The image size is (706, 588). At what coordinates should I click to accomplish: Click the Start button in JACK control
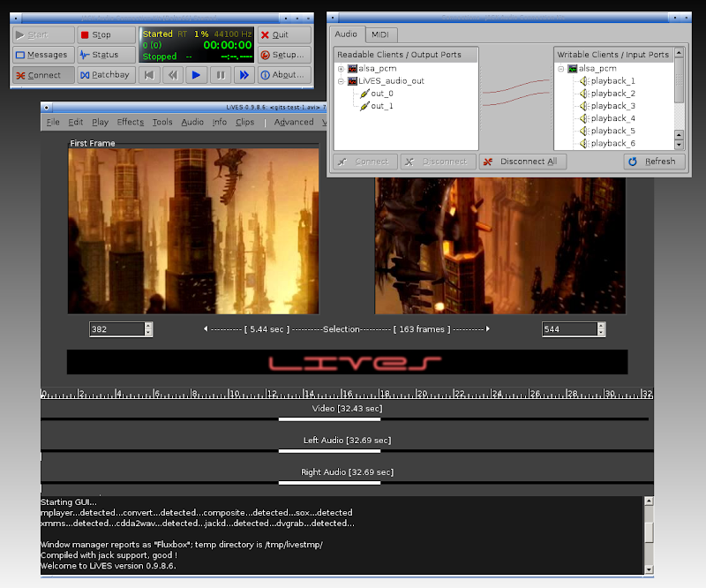point(43,34)
